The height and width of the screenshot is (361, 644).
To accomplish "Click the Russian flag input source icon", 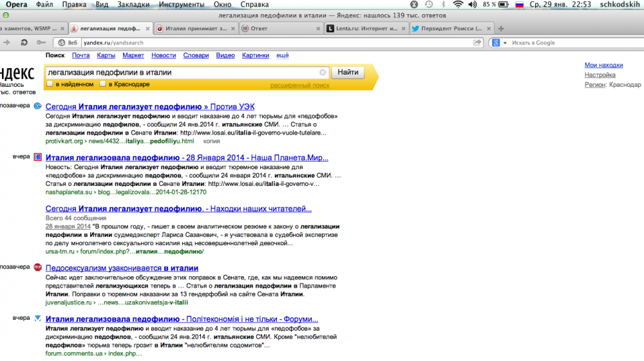I will pyautogui.click(x=519, y=5).
